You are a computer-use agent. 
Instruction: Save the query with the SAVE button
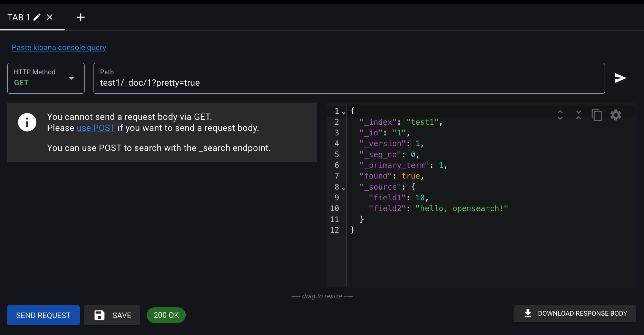coord(112,315)
